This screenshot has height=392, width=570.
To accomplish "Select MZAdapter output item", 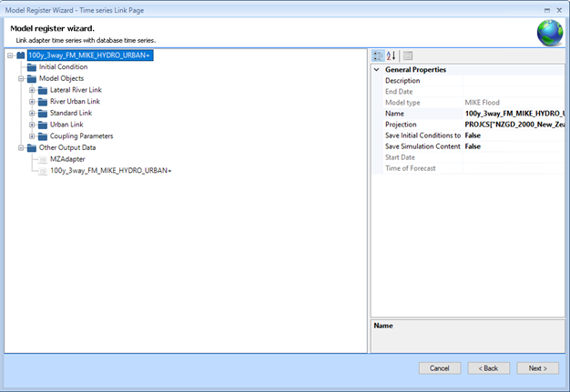I will pyautogui.click(x=67, y=159).
